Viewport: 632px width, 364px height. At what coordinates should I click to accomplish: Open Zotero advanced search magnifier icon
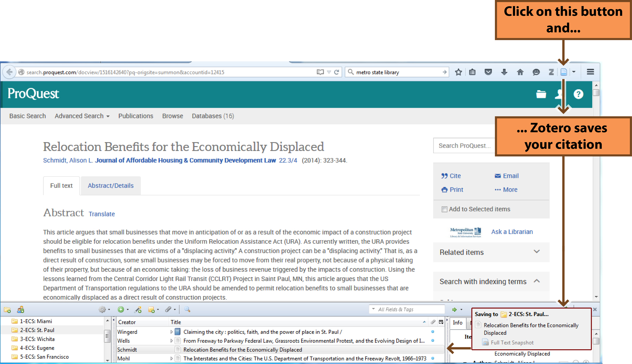tap(187, 310)
